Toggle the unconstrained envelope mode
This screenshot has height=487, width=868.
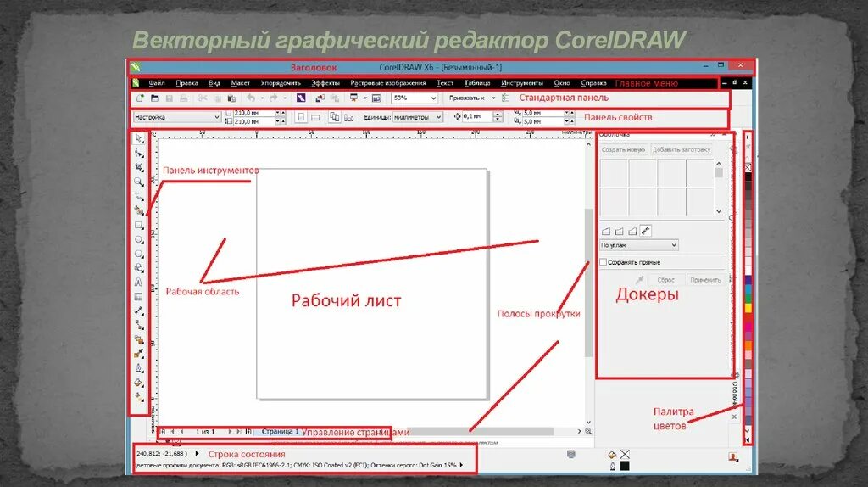[646, 231]
